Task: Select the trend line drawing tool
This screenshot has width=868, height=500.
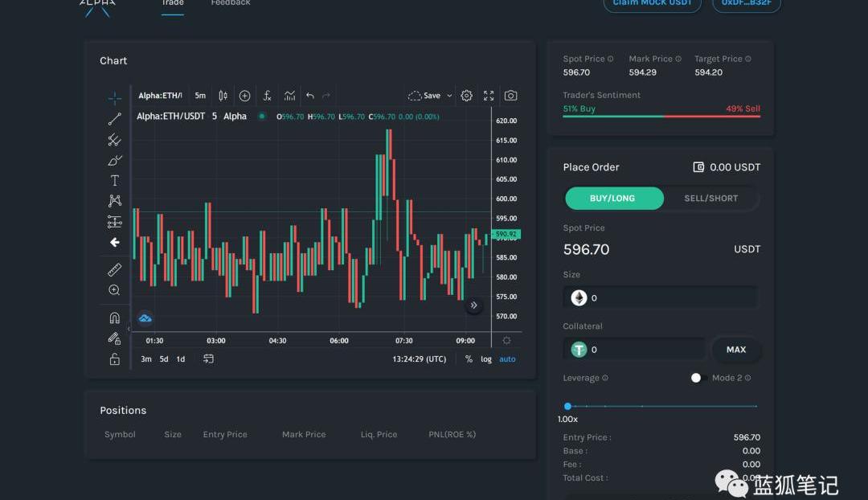Action: 115,119
